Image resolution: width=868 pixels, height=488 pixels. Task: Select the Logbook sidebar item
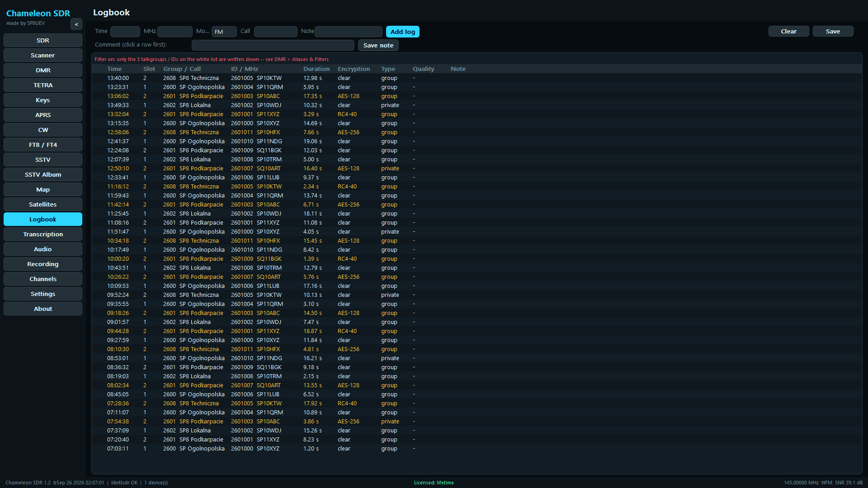(x=43, y=219)
